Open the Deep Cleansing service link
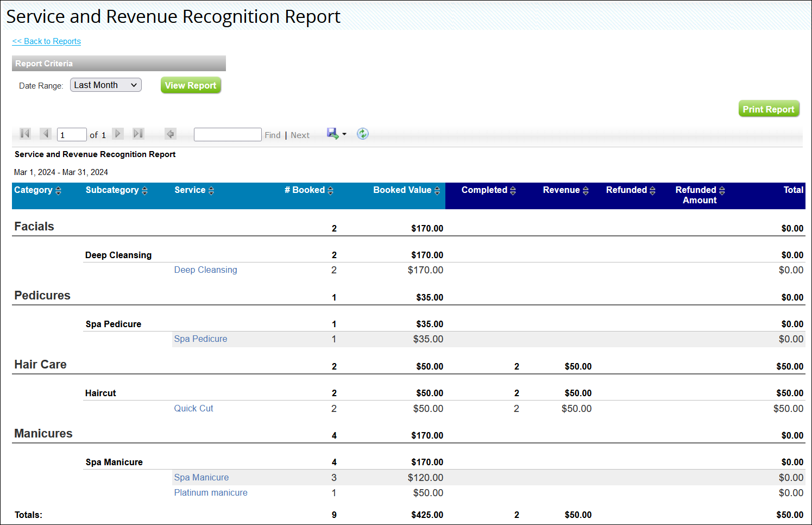 (205, 270)
